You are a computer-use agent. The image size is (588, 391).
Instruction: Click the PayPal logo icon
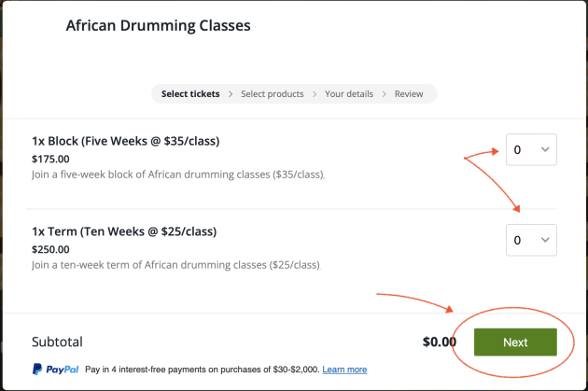tap(37, 370)
